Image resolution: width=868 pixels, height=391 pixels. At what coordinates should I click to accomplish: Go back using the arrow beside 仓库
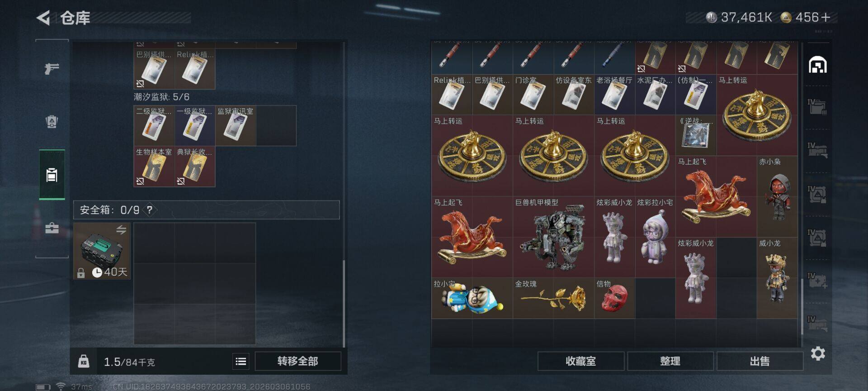pyautogui.click(x=43, y=18)
